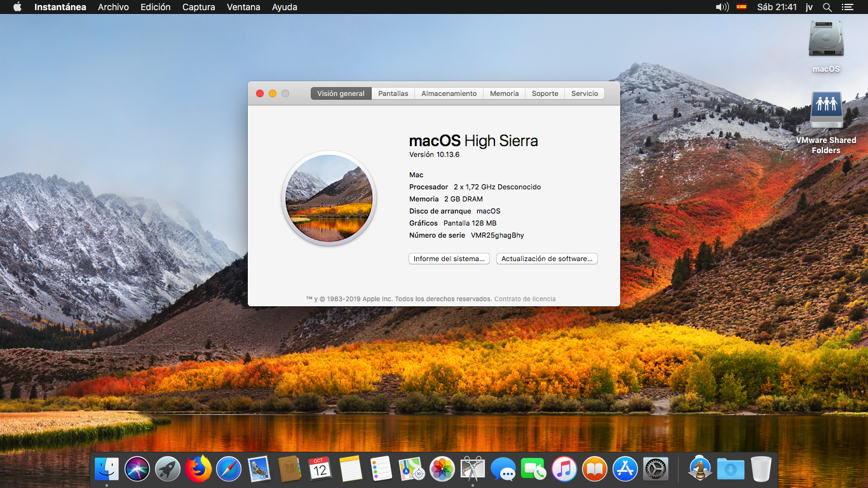Viewport: 868px width, 488px height.
Task: Close the About This Mac window
Action: click(260, 93)
